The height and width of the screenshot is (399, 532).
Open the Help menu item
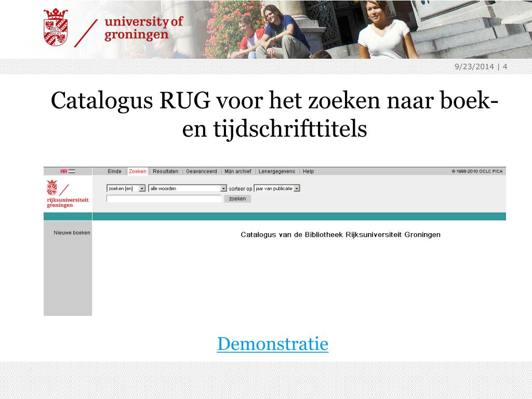point(309,171)
